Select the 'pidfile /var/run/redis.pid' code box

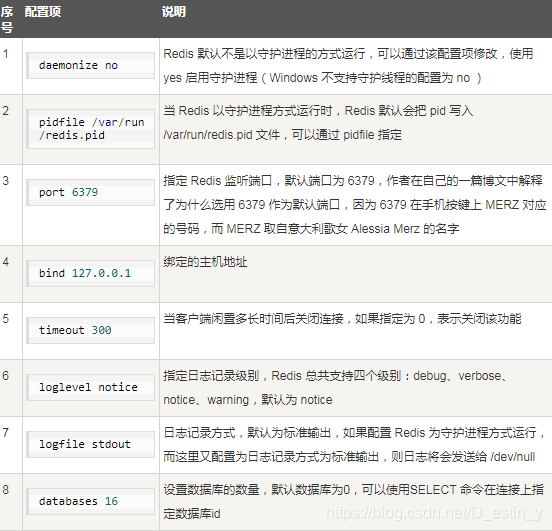[x=90, y=129]
